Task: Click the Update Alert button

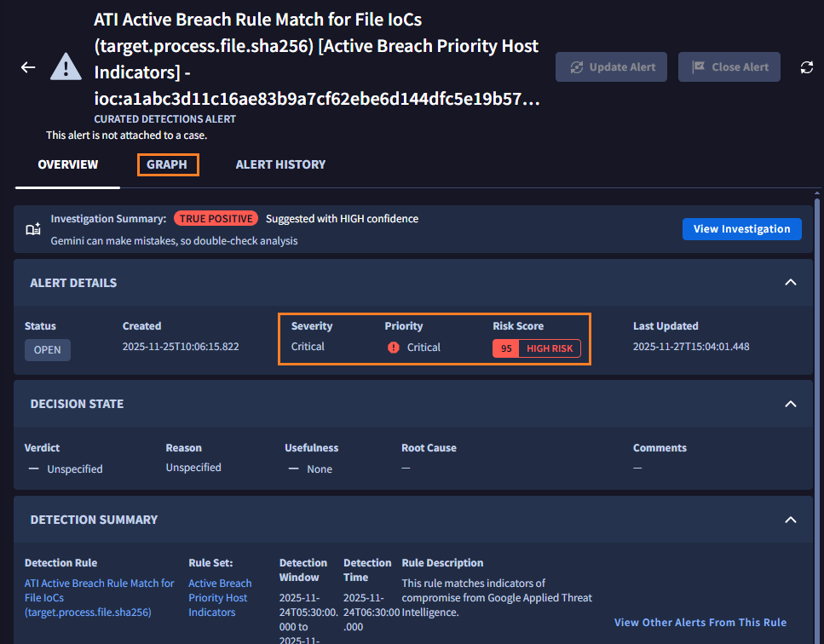Action: (613, 67)
